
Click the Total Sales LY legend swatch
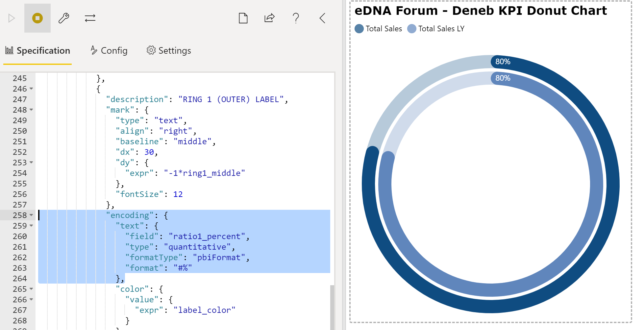[x=412, y=29]
